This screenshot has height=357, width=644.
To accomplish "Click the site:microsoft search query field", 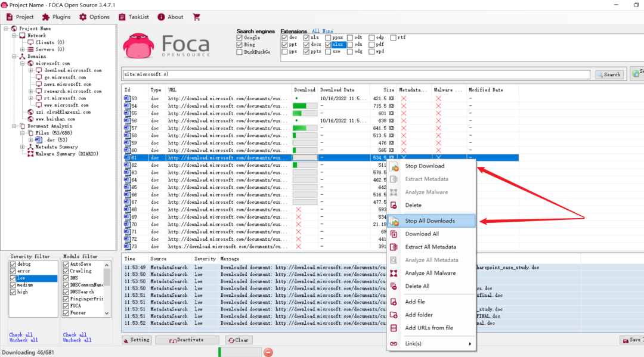I will click(356, 74).
